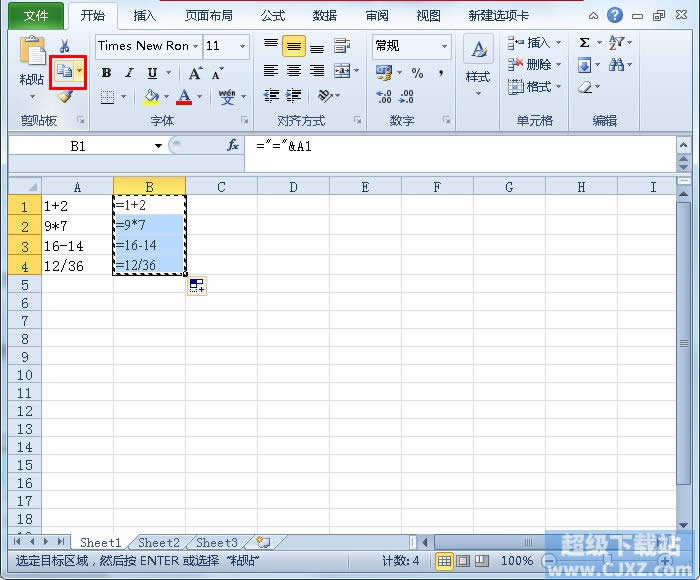Click the Paste Options icon below selection
The height and width of the screenshot is (580, 700).
(197, 286)
